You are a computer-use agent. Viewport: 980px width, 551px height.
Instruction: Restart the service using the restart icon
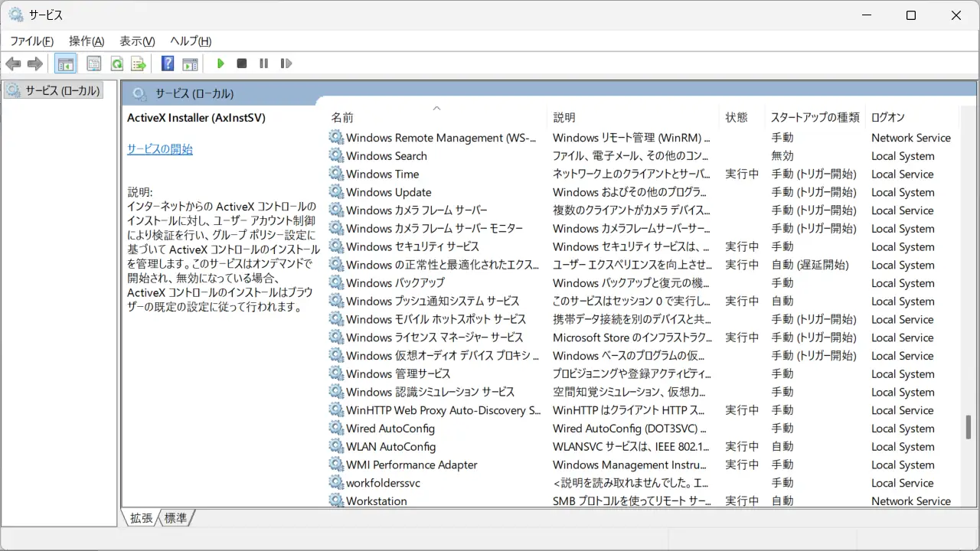[x=286, y=63]
